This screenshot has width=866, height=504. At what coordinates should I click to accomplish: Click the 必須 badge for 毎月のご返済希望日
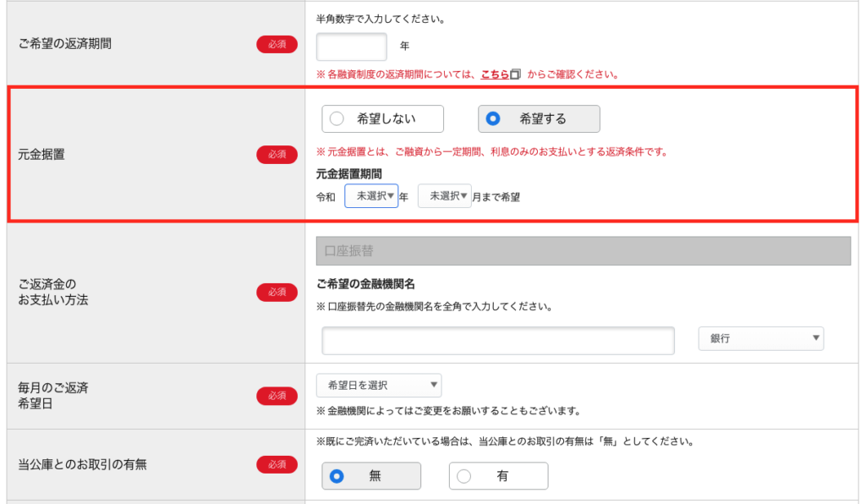(277, 396)
